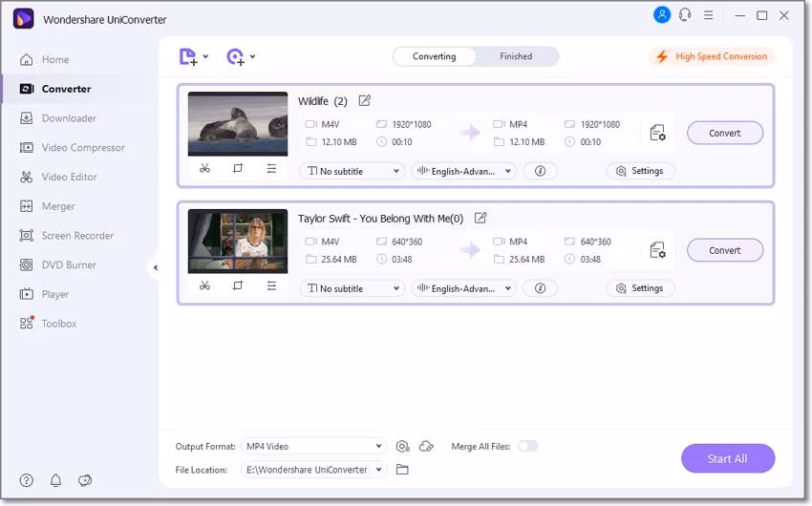Click the Load DVD disc icon
The height and width of the screenshot is (506, 812).
[x=236, y=56]
